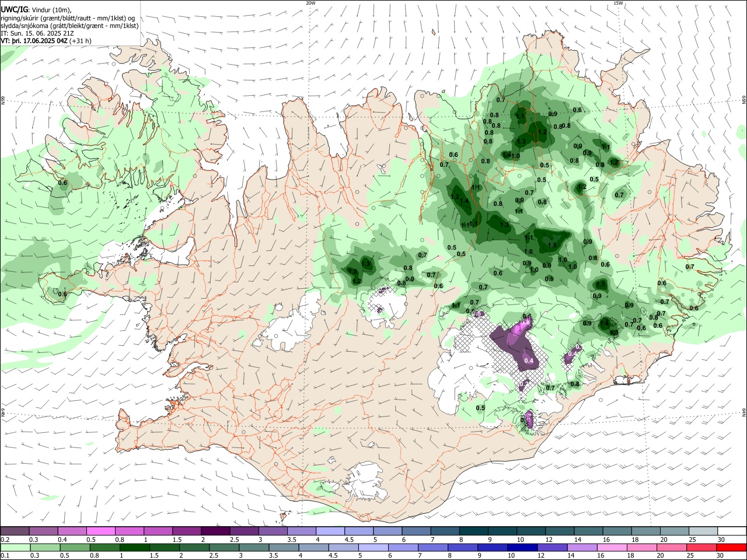Pick bright red lower swatch above 30
The image size is (747, 560).
(732, 547)
